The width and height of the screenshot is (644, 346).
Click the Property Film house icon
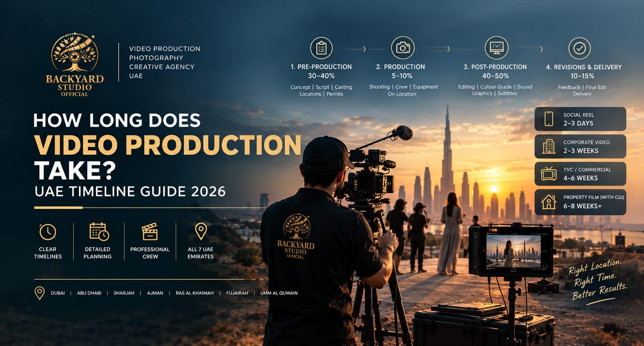click(x=549, y=202)
